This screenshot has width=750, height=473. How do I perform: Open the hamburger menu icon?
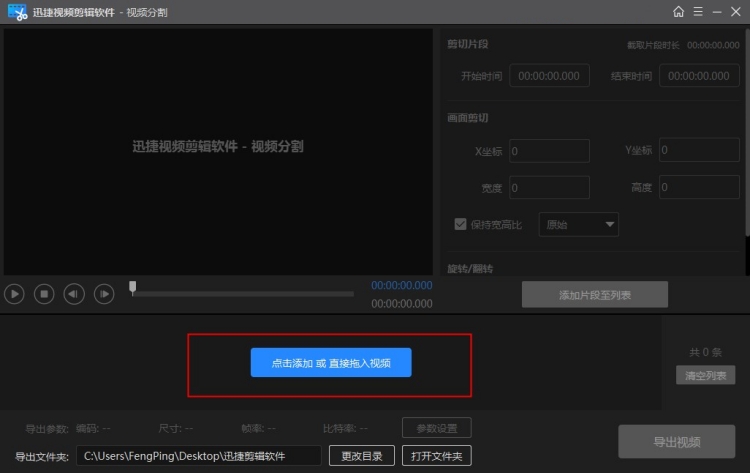pyautogui.click(x=698, y=11)
